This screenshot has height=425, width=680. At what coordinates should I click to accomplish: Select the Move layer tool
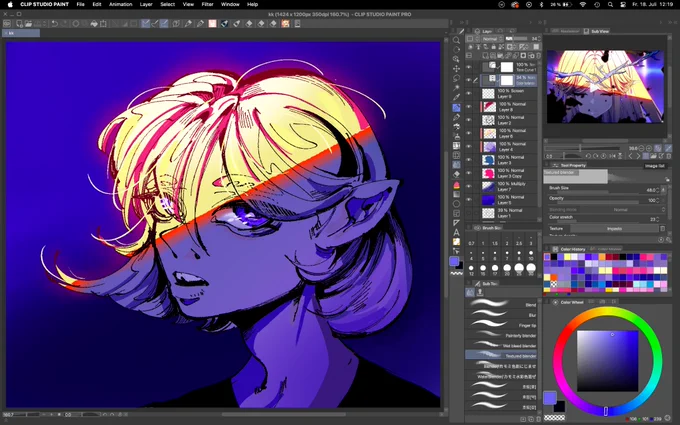click(x=456, y=69)
